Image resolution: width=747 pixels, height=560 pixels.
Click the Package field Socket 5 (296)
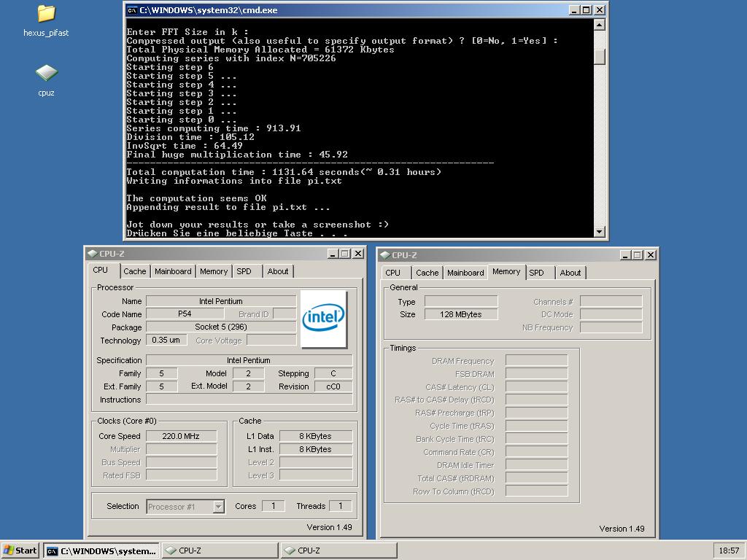pos(221,327)
